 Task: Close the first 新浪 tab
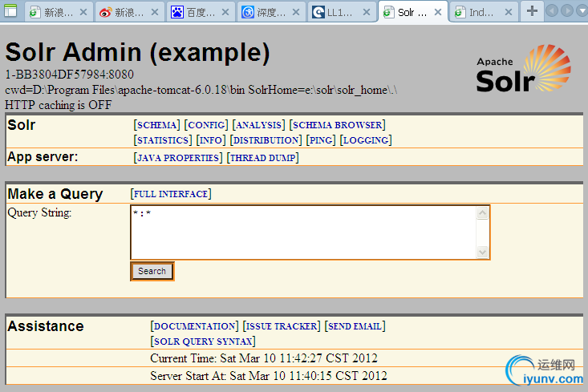coord(83,12)
